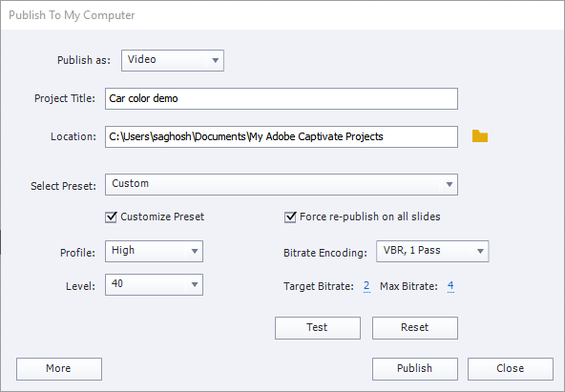Viewport: 565px width, 392px height.
Task: Click the Close button
Action: coord(511,369)
